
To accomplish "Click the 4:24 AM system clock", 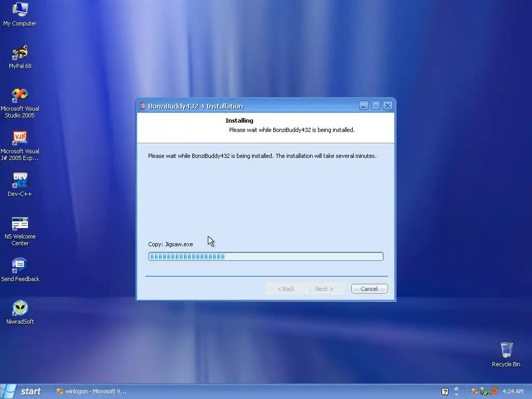I will pos(513,392).
